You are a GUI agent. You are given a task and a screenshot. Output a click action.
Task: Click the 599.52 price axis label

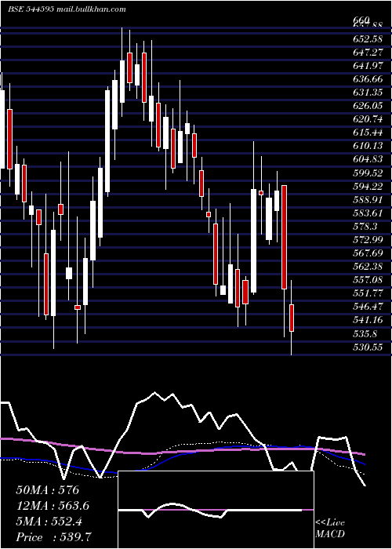click(368, 173)
